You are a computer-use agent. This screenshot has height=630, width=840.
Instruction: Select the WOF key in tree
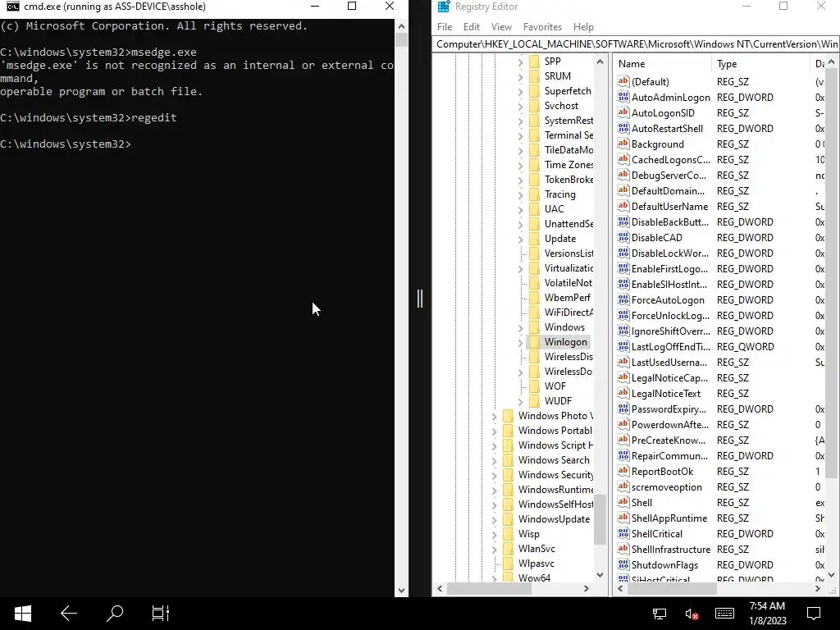[555, 386]
